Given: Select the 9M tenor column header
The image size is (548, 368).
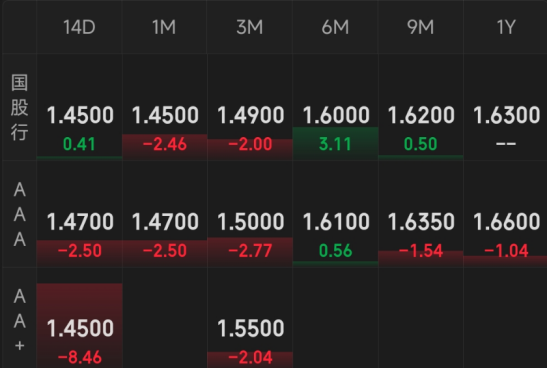Looking at the screenshot, I should coord(420,27).
